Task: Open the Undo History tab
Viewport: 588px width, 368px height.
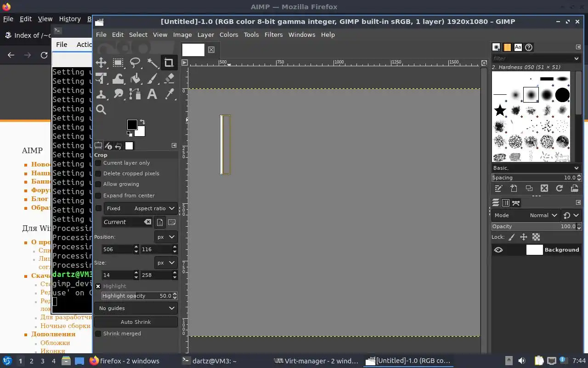Action: click(x=119, y=146)
